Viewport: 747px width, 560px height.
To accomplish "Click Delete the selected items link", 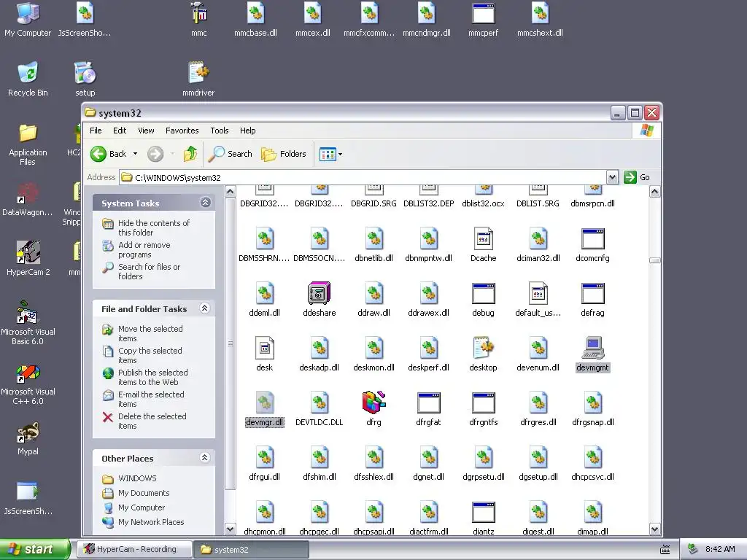I will (x=152, y=421).
